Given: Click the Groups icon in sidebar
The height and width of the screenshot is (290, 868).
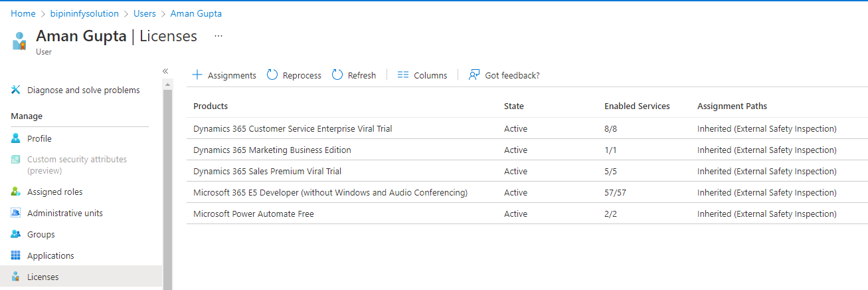Looking at the screenshot, I should [x=16, y=234].
